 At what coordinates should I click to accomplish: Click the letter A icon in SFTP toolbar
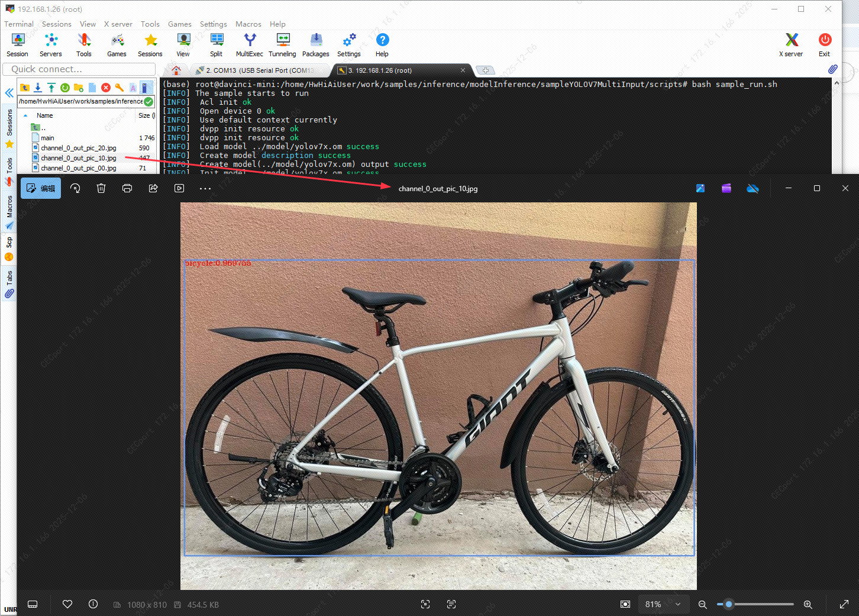133,88
